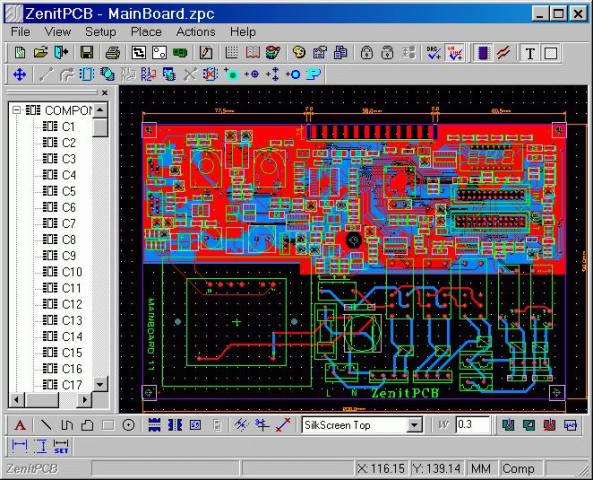
Task: Select component C5 in the tree
Action: pyautogui.click(x=59, y=191)
